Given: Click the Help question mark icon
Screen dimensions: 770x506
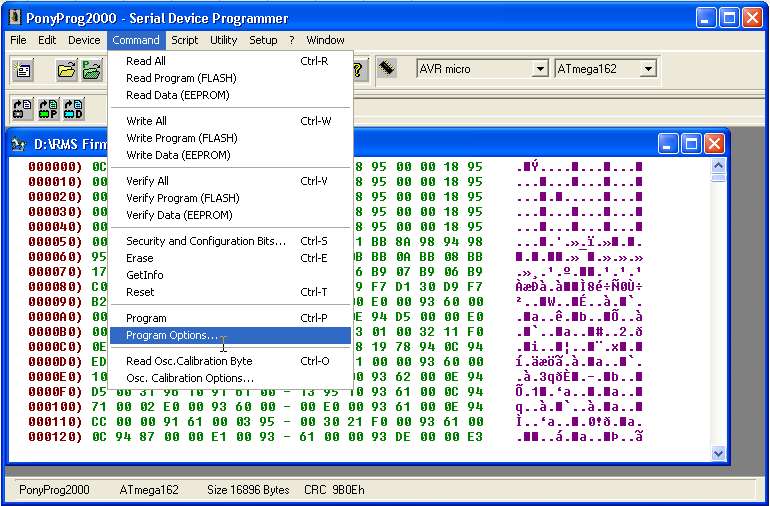Looking at the screenshot, I should point(359,70).
